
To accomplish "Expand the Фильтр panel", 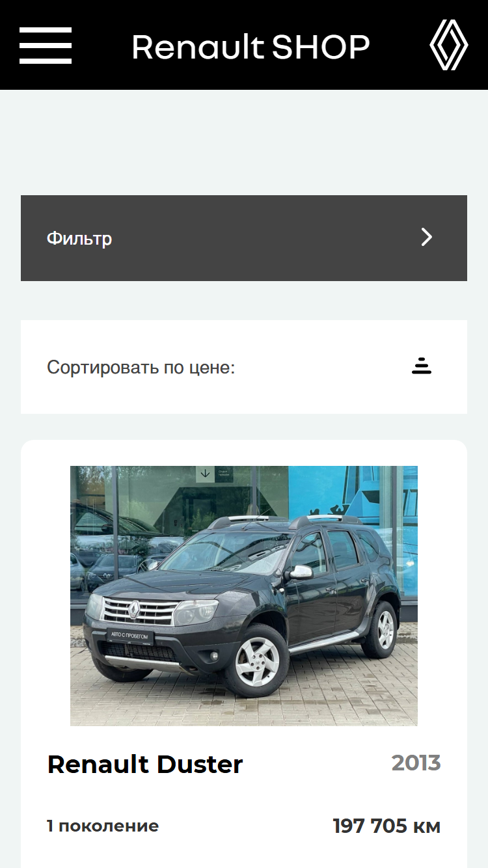I will point(244,238).
